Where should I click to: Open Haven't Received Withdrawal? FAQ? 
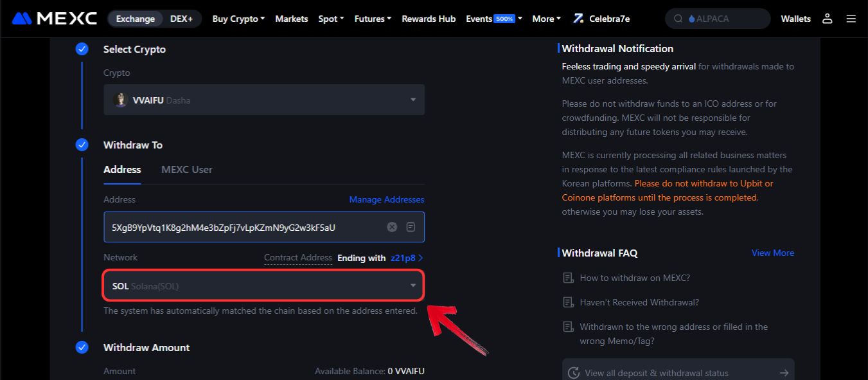click(639, 302)
